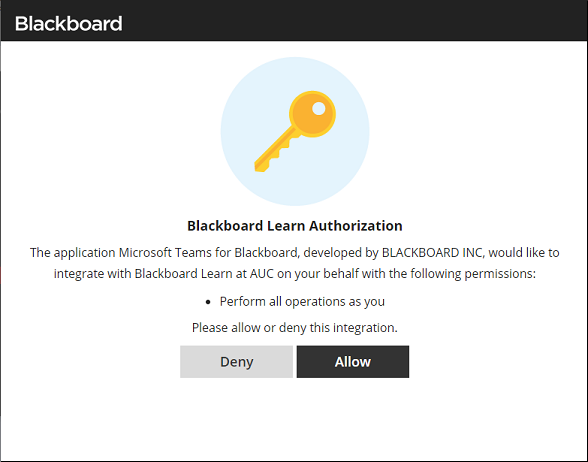
Task: Click the golden key icon
Action: pos(295,131)
